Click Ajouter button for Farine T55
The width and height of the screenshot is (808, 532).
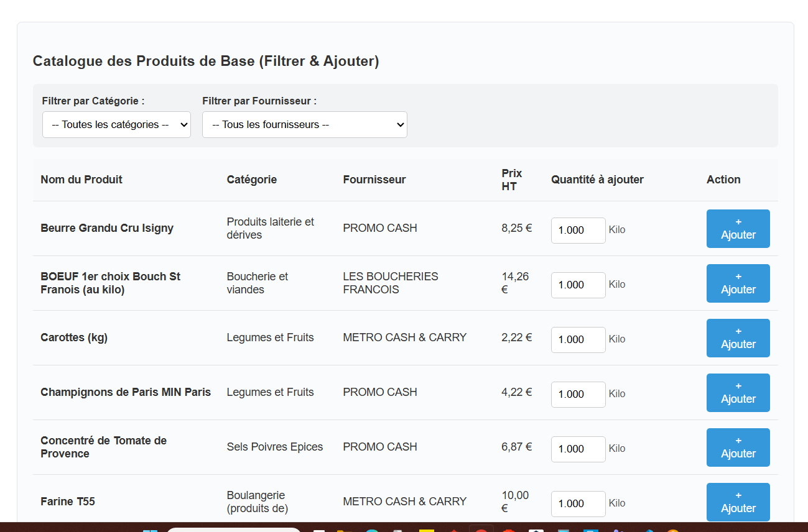pyautogui.click(x=738, y=502)
